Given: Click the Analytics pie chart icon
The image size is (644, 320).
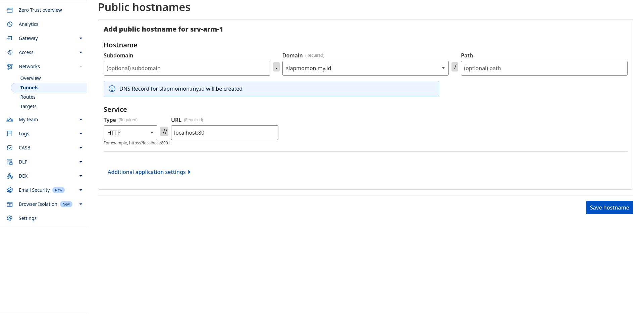Looking at the screenshot, I should [x=10, y=24].
